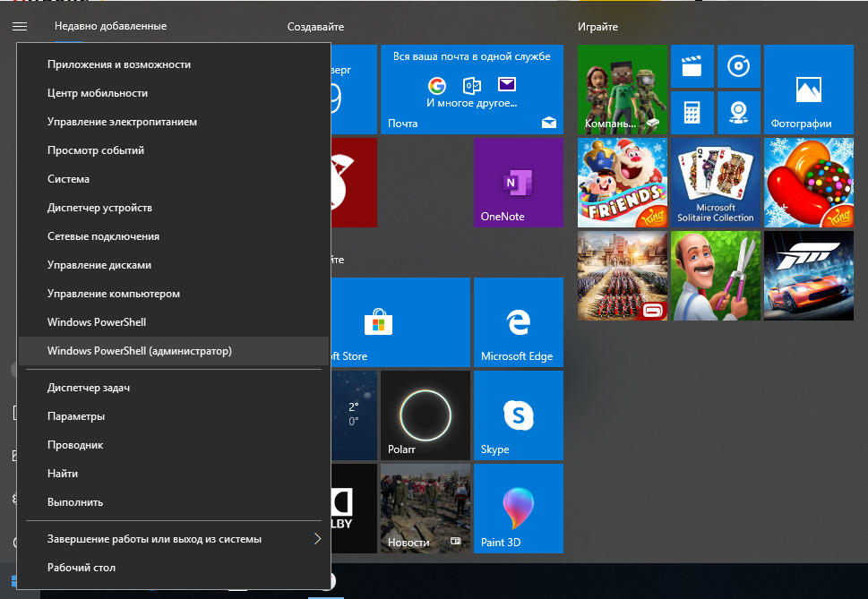Open Проводник
This screenshot has height=599, width=868.
pyautogui.click(x=174, y=445)
